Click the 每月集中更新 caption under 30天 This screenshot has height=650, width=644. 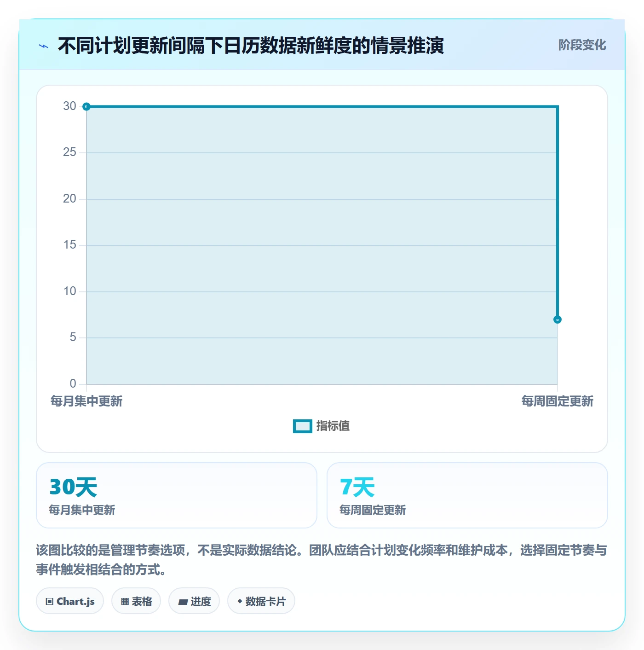point(82,510)
